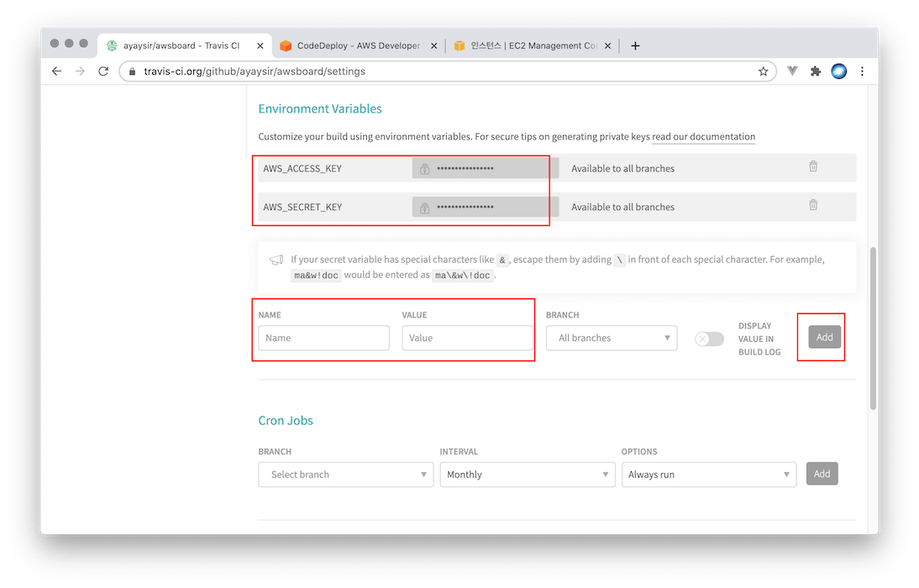Click the browser back arrow
The height and width of the screenshot is (588, 919).
56,71
